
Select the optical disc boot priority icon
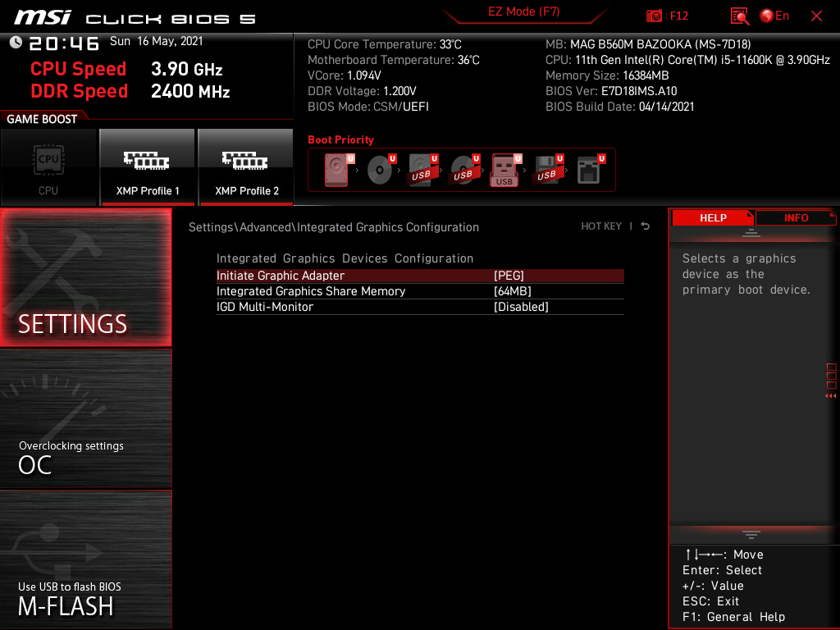pos(381,170)
